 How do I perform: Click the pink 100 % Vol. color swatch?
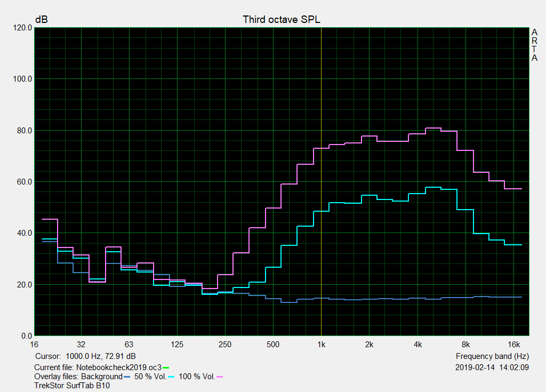(x=219, y=377)
